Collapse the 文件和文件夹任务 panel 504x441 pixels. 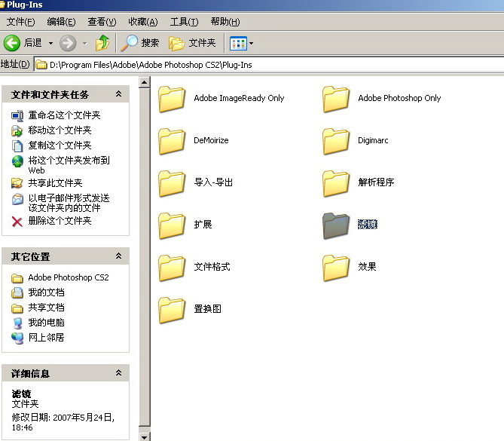(118, 94)
